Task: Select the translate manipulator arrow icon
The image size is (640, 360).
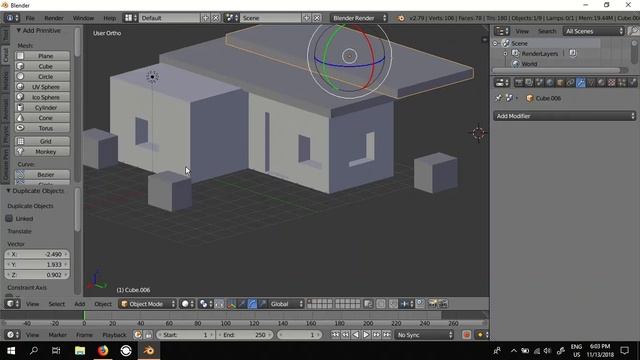Action: point(242,304)
